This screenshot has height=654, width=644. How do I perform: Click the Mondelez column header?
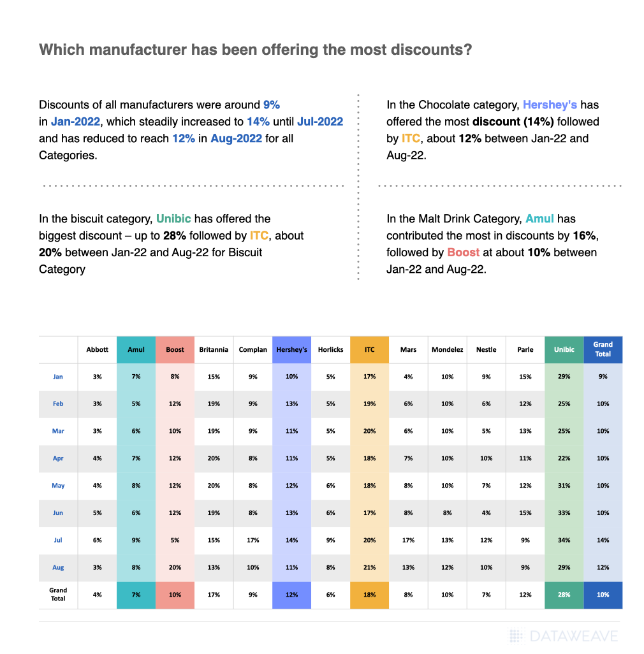pos(447,349)
